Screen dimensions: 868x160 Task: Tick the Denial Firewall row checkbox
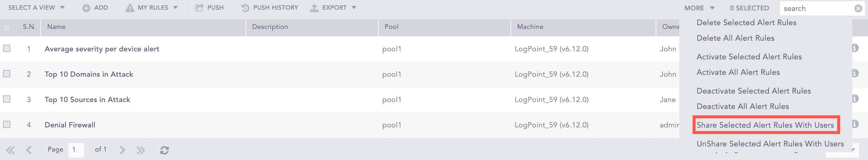pyautogui.click(x=7, y=124)
